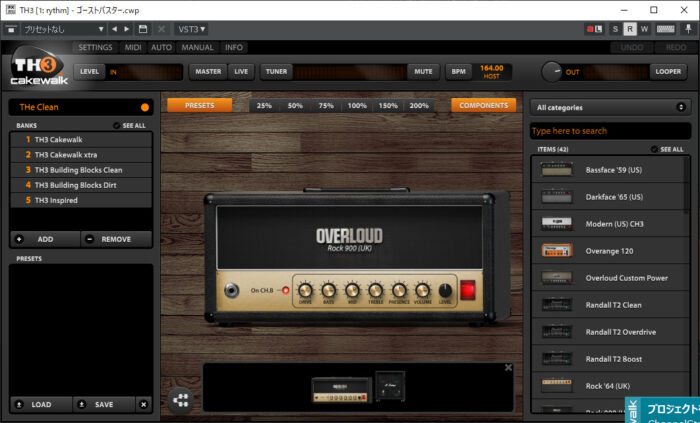Click the 164.00 HOST tempo value

pyautogui.click(x=492, y=72)
